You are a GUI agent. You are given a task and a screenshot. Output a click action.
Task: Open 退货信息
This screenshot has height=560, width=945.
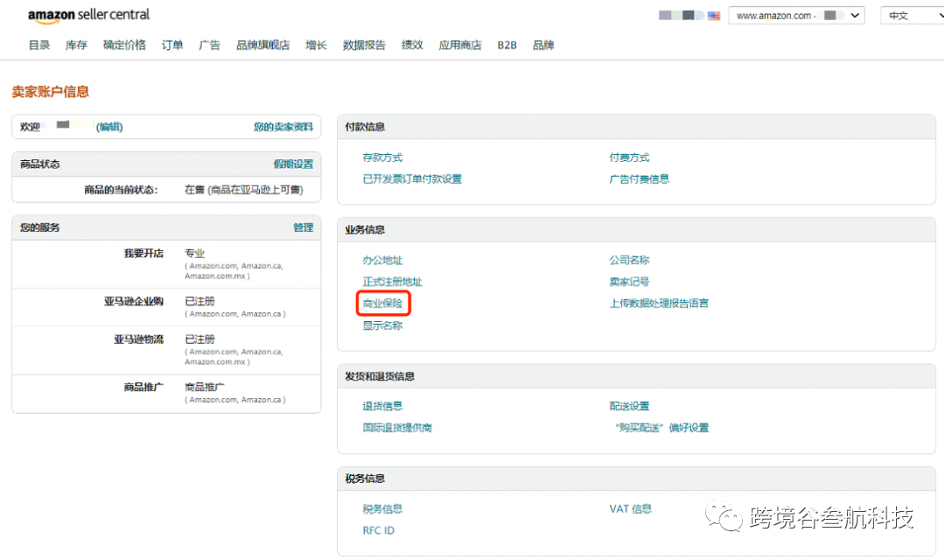click(x=381, y=405)
